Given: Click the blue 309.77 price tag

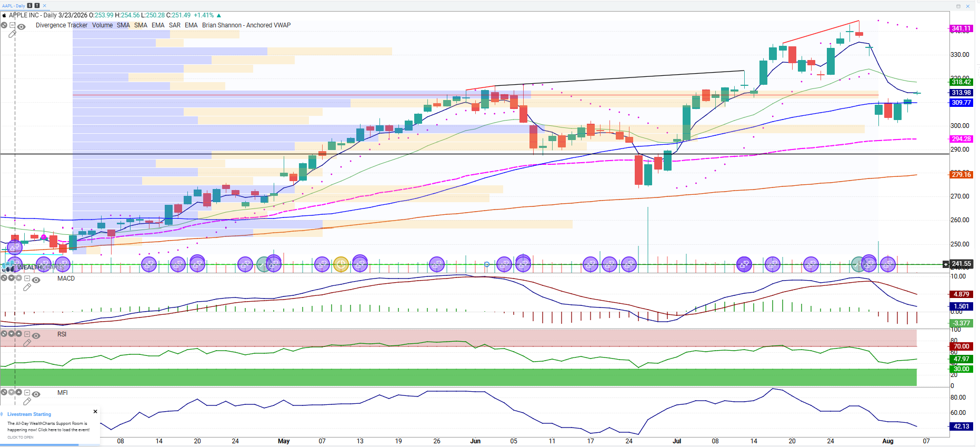Looking at the screenshot, I should 961,103.
